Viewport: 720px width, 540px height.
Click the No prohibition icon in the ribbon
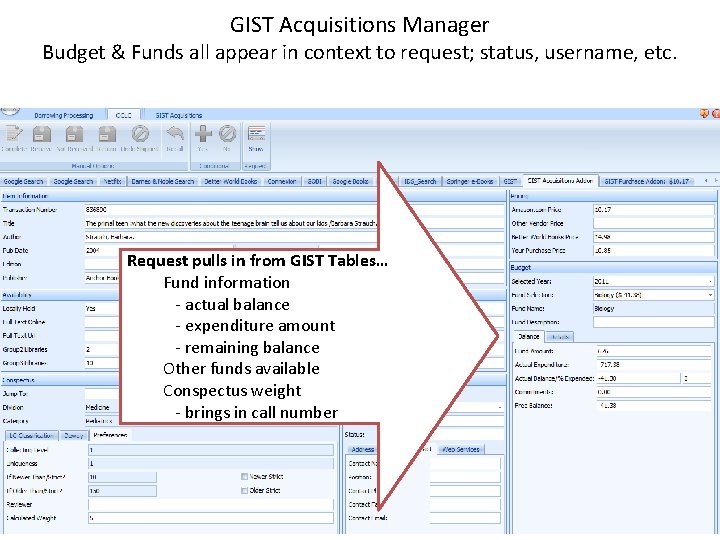pos(227,134)
